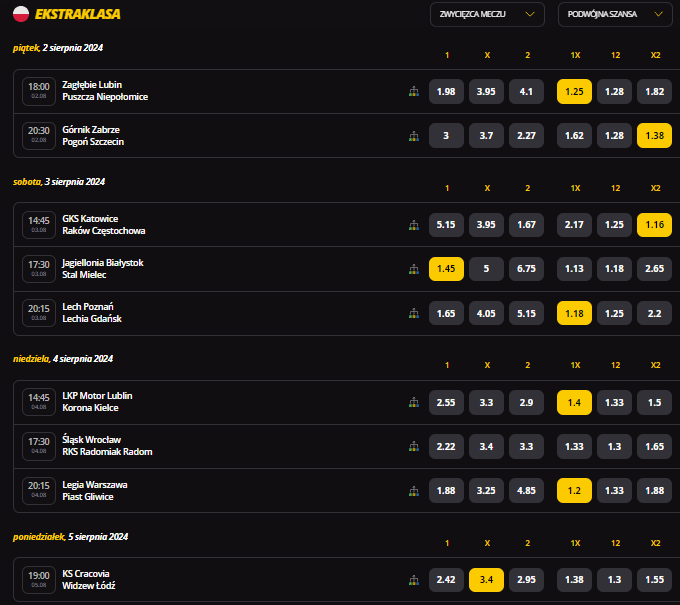The image size is (680, 605).
Task: Click stats icon for KS Cracovia match
Action: coord(413,580)
